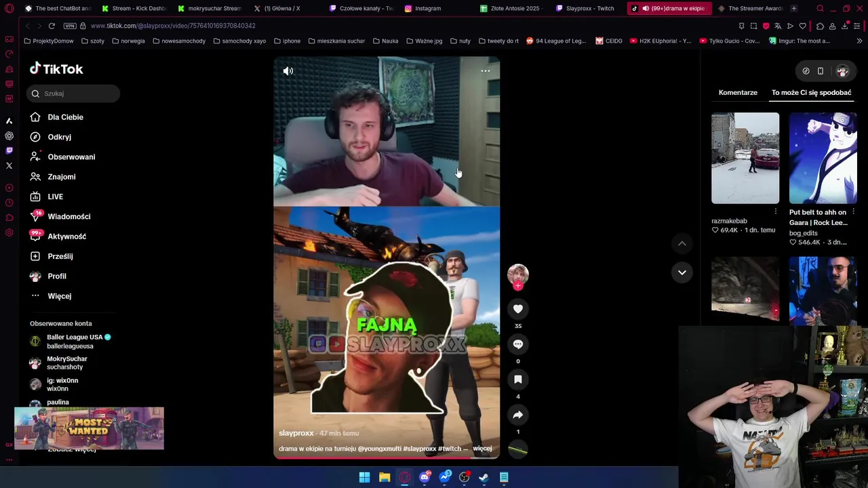Bookmark the video to favorites

coord(518,380)
